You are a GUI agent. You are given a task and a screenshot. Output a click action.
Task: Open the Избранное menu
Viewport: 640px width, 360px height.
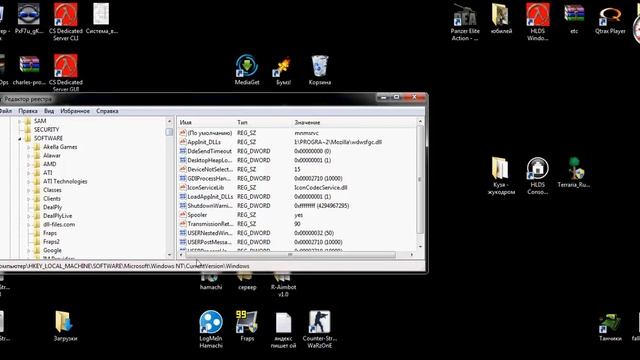pyautogui.click(x=75, y=111)
